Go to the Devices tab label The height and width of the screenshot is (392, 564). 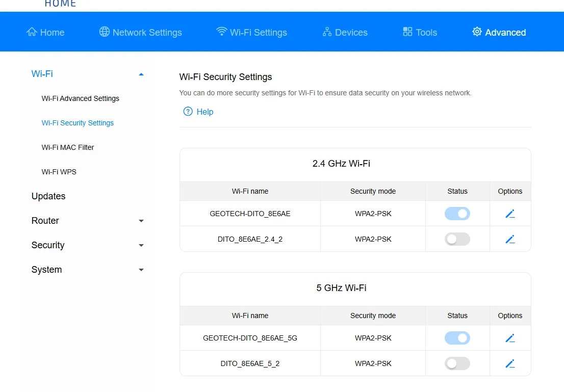tap(351, 32)
